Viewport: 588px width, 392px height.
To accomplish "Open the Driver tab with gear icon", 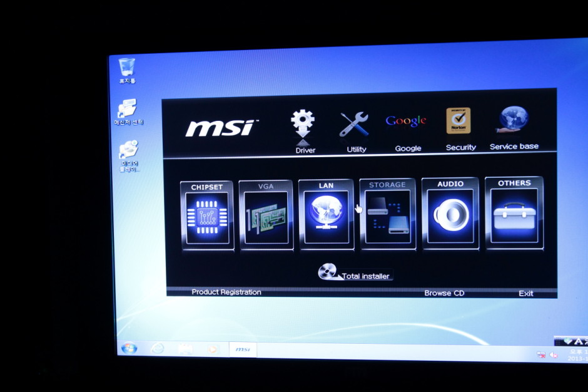I will 304,130.
